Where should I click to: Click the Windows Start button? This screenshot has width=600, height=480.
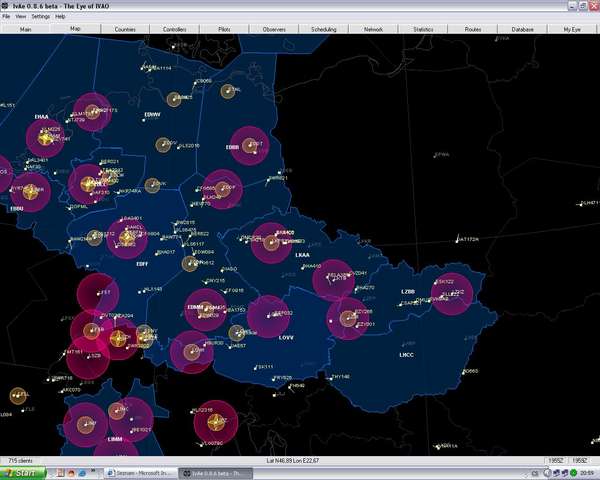23,473
